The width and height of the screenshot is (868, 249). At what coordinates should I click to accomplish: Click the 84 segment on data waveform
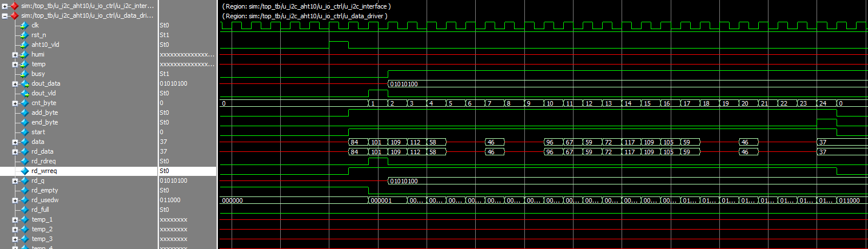click(358, 142)
